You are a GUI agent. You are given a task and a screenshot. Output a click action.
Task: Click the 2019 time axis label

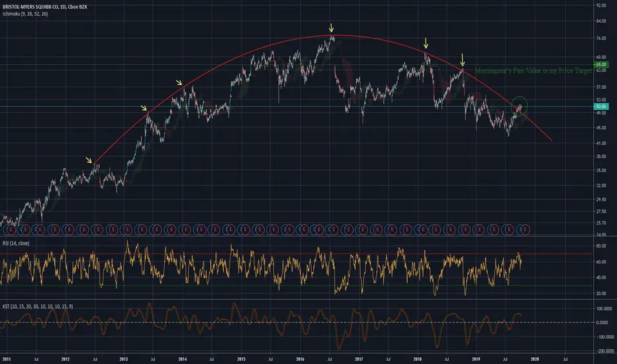point(476,359)
